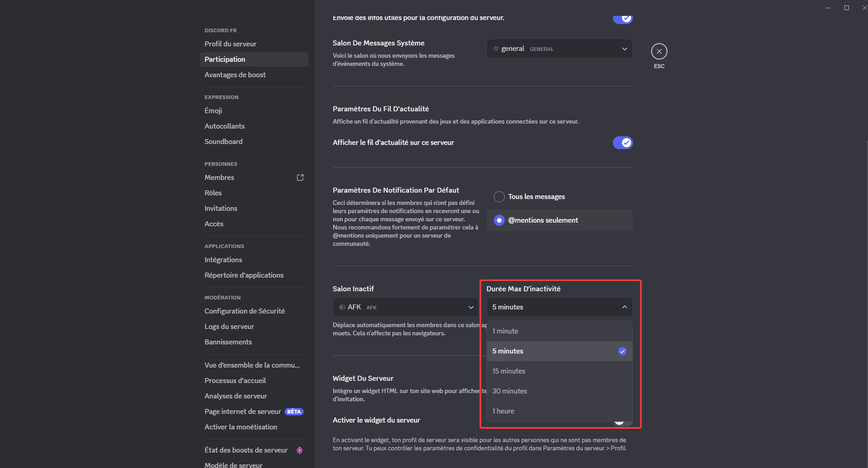
Task: Collapse the Durée Max D'inactivité dropdown
Action: pyautogui.click(x=559, y=307)
